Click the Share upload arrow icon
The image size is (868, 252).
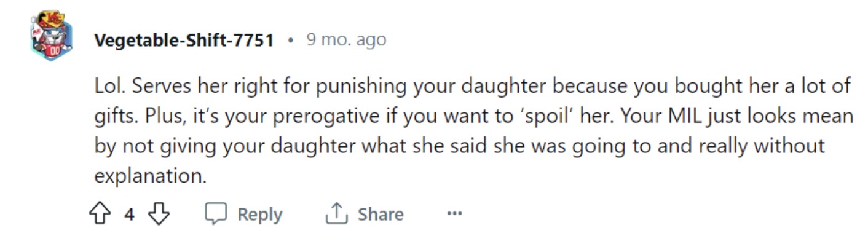[336, 214]
